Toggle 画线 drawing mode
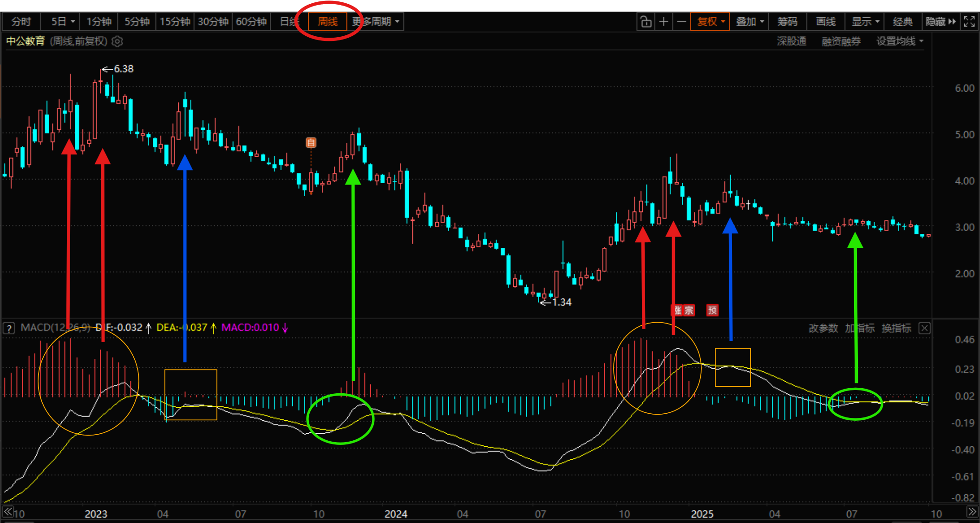The width and height of the screenshot is (980, 523). [x=825, y=22]
